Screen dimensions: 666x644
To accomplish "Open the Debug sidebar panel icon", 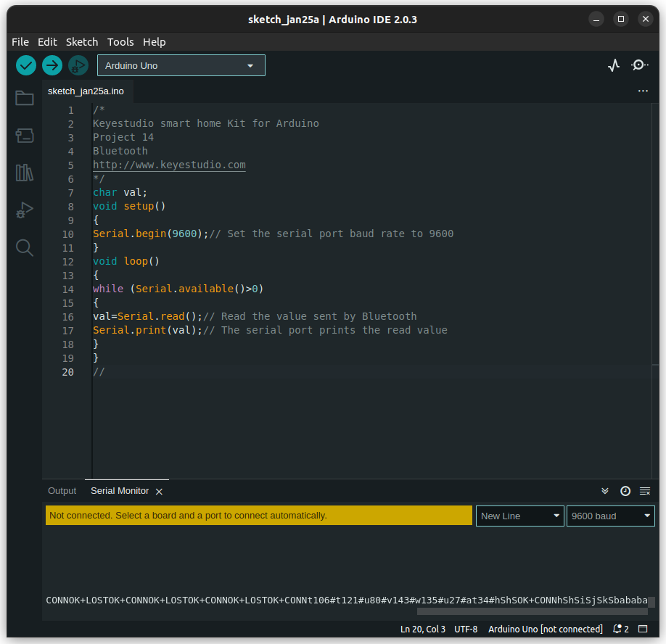I will point(25,210).
